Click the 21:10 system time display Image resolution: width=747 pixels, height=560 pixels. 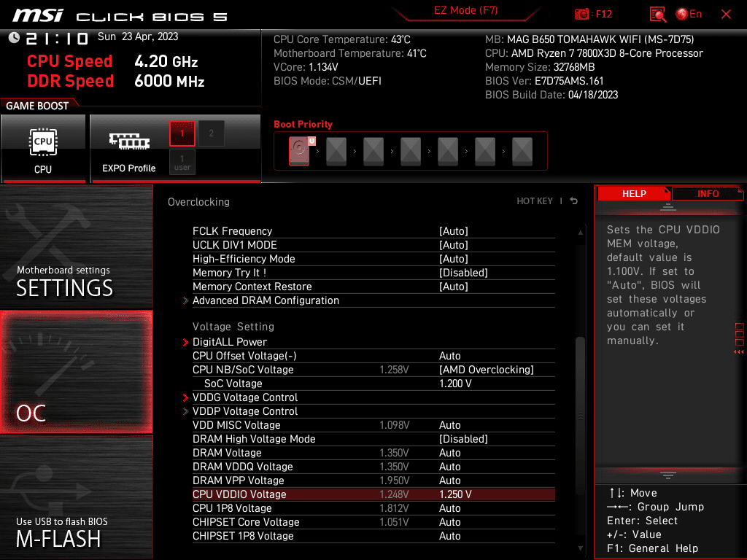coord(57,39)
